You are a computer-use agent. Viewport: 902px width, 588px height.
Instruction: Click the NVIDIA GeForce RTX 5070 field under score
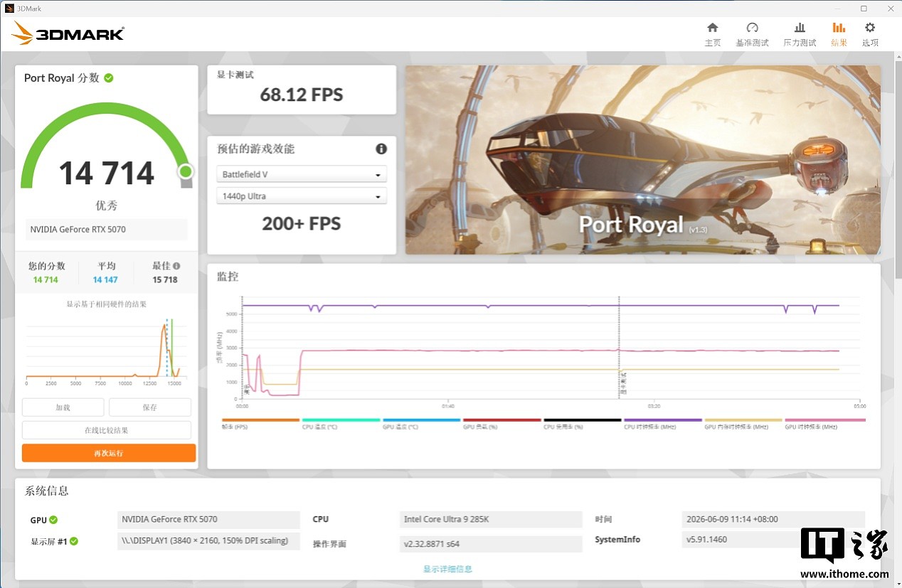coord(107,230)
